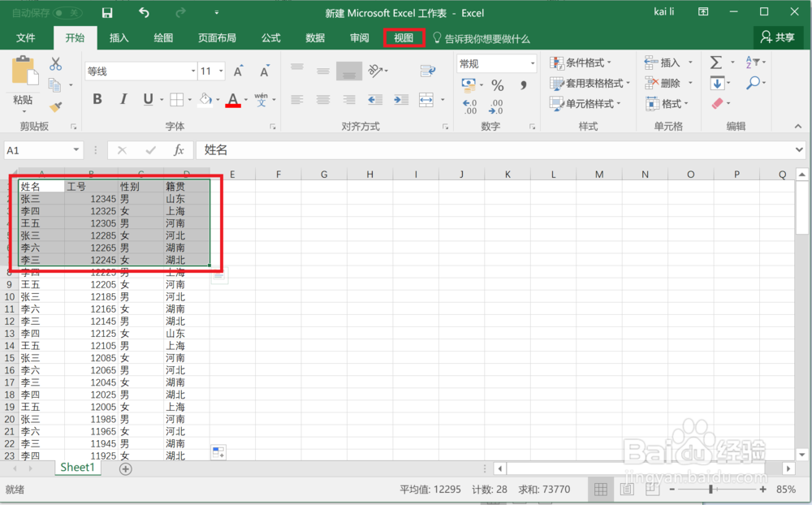Click the Borders icon
This screenshot has width=812, height=505.
tap(176, 99)
